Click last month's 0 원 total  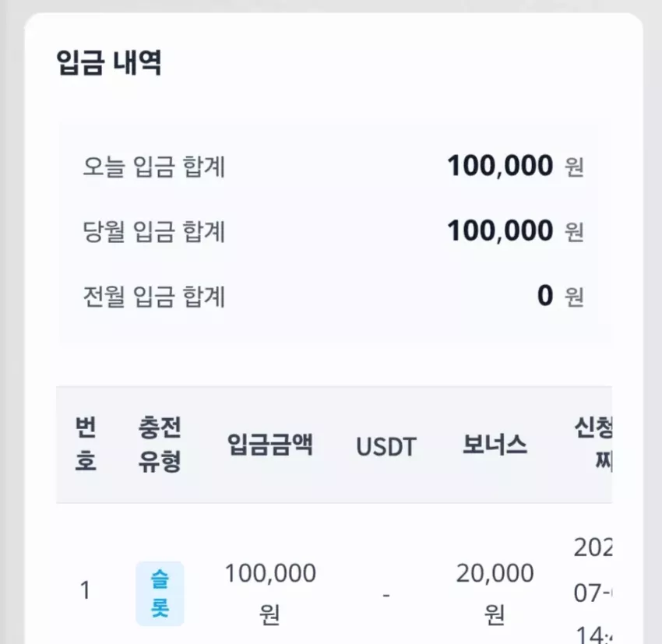(x=561, y=296)
